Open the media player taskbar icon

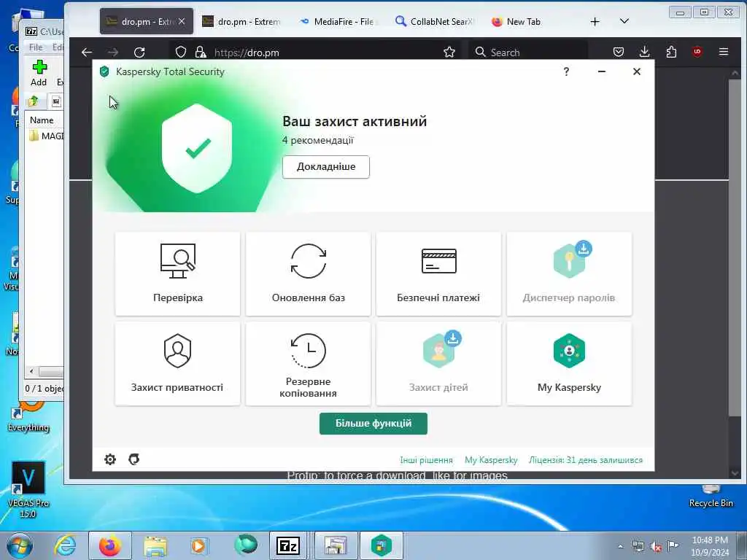pyautogui.click(x=198, y=545)
